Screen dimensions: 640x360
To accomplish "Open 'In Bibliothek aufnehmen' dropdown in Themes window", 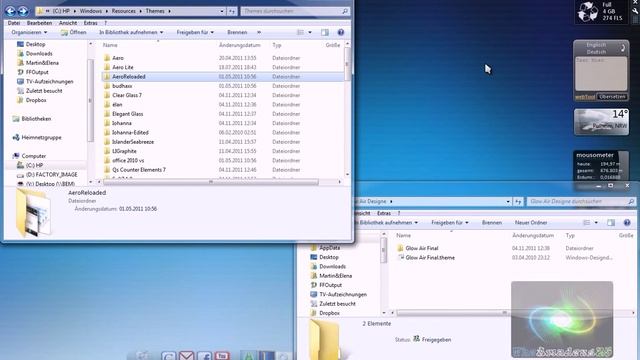I will [x=131, y=32].
